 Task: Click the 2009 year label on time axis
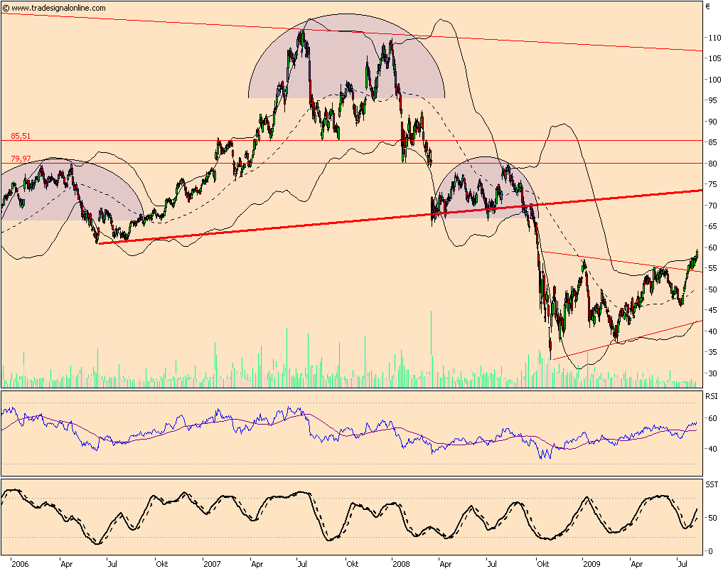(x=591, y=564)
